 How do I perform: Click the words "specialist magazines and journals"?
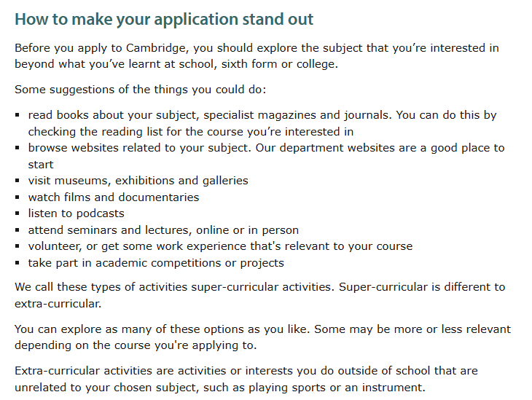[296, 115]
